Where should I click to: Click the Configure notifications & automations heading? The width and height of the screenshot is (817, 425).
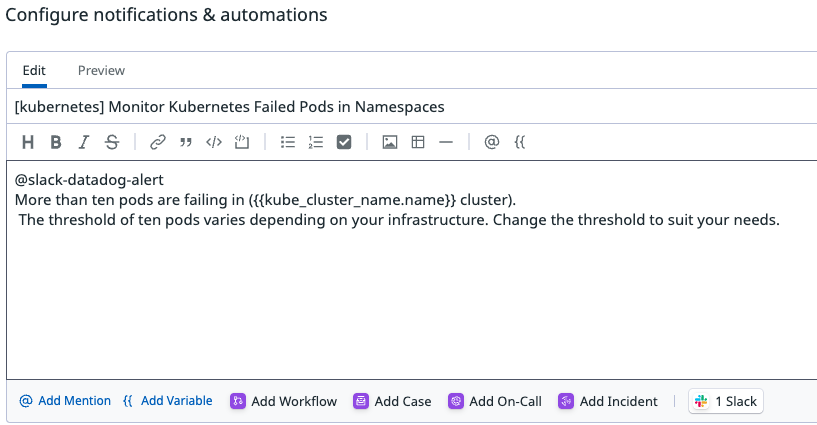point(166,15)
